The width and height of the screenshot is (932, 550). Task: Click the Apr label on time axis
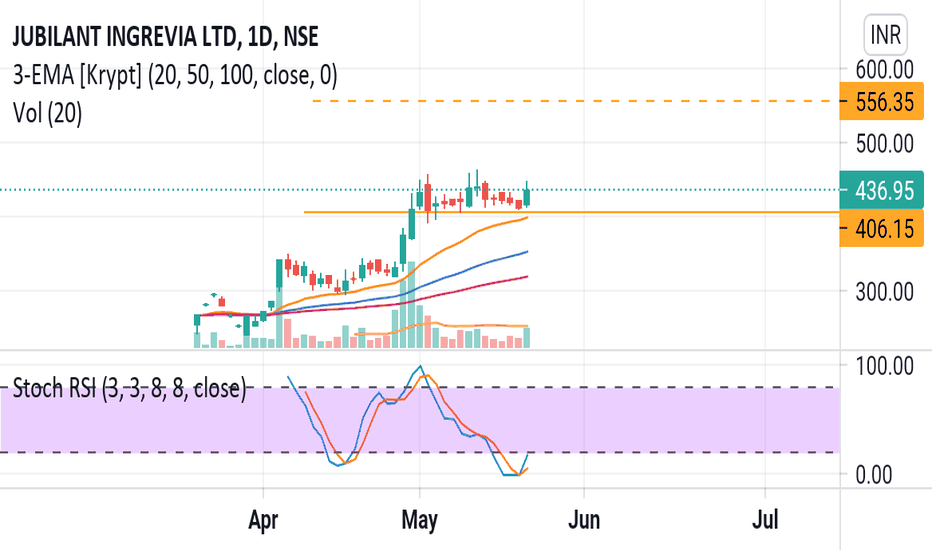click(x=263, y=520)
